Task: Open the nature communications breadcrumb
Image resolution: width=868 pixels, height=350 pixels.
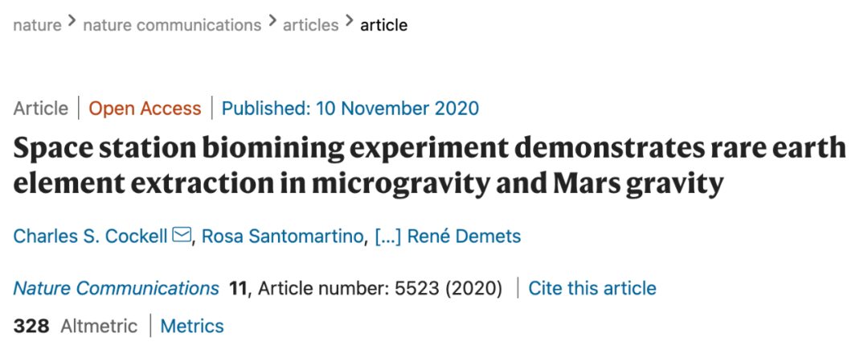Action: coord(172,25)
